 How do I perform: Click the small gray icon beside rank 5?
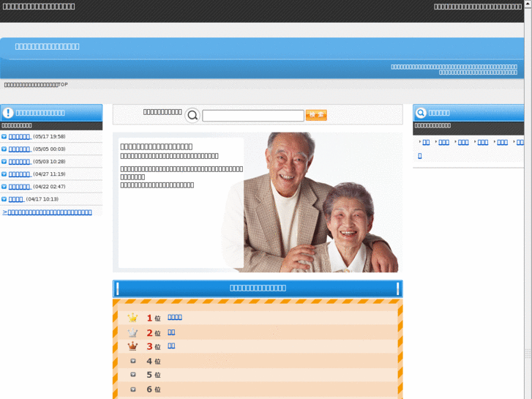133,375
